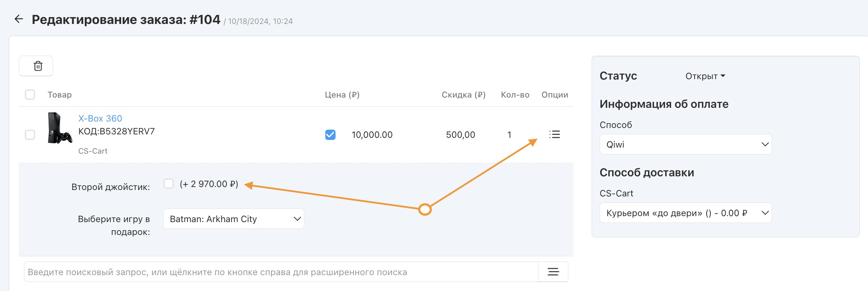Open the Qiwi payment method dropdown

[x=685, y=145]
